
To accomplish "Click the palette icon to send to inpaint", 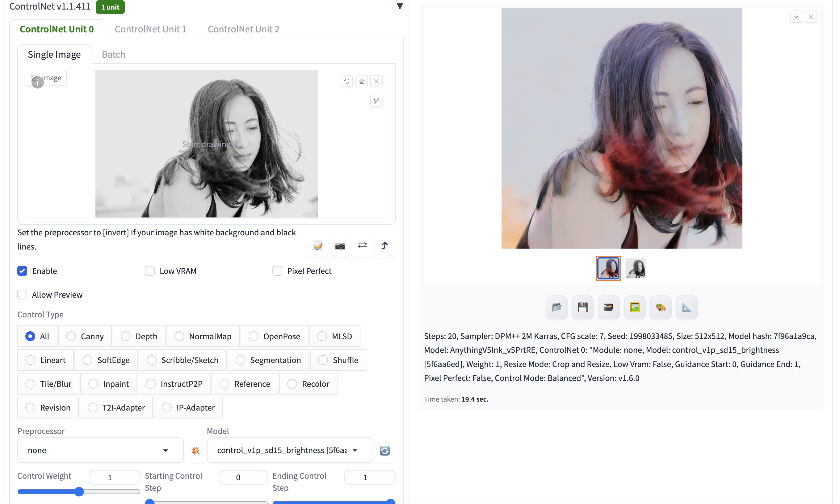I will (661, 308).
